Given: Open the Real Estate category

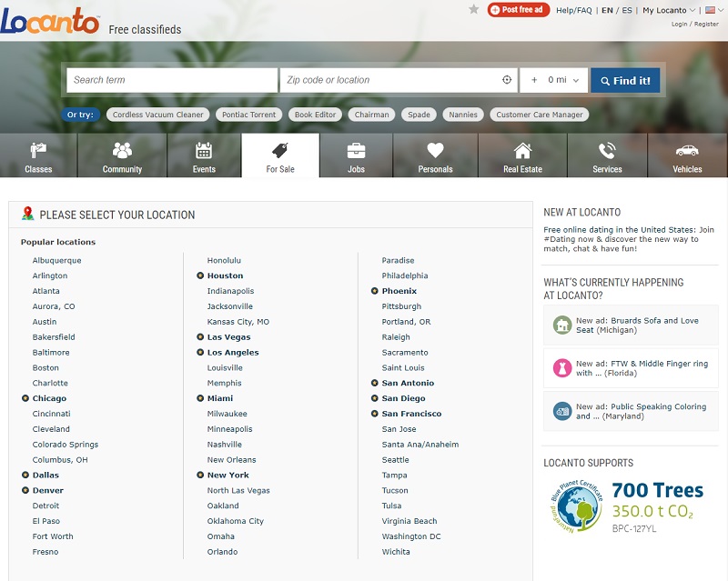Looking at the screenshot, I should (522, 155).
